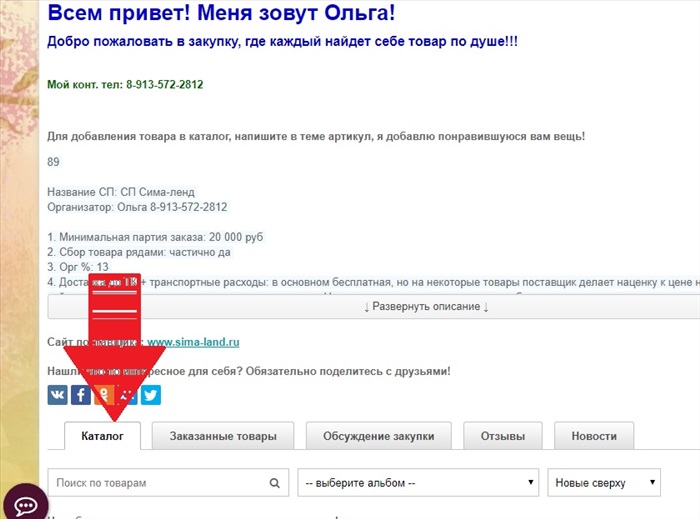Open the Новости tab
Image resolution: width=700 pixels, height=519 pixels.
click(594, 436)
